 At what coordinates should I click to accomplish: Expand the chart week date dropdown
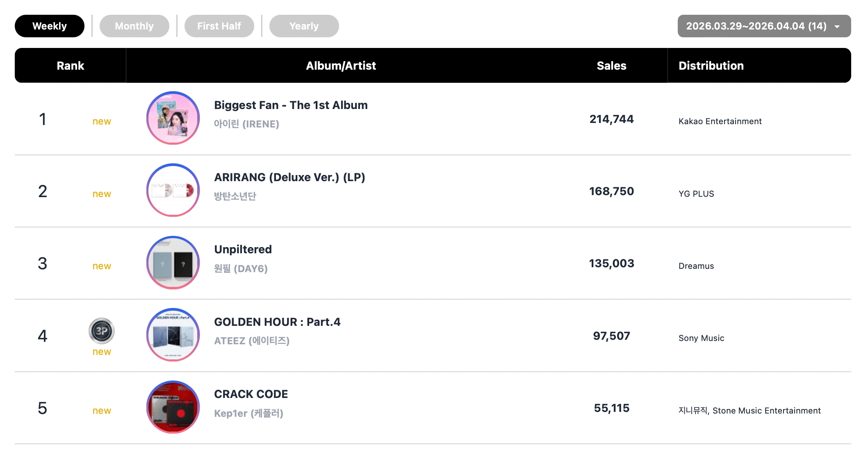pos(764,26)
